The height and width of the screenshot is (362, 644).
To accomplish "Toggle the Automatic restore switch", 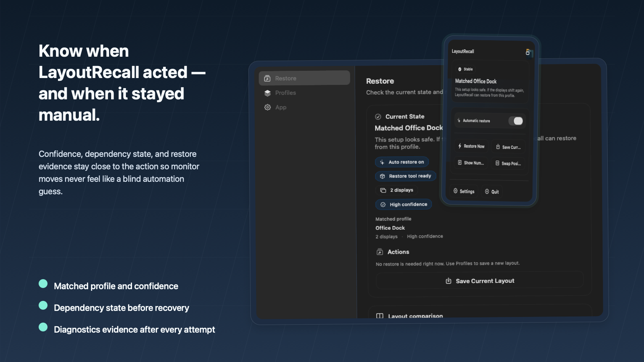I will click(x=515, y=121).
